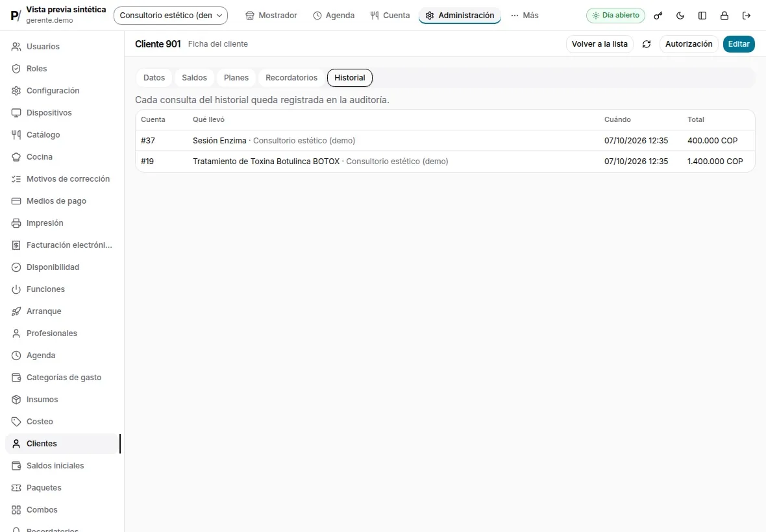The width and height of the screenshot is (766, 532).
Task: Click the lock screen icon
Action: (724, 16)
